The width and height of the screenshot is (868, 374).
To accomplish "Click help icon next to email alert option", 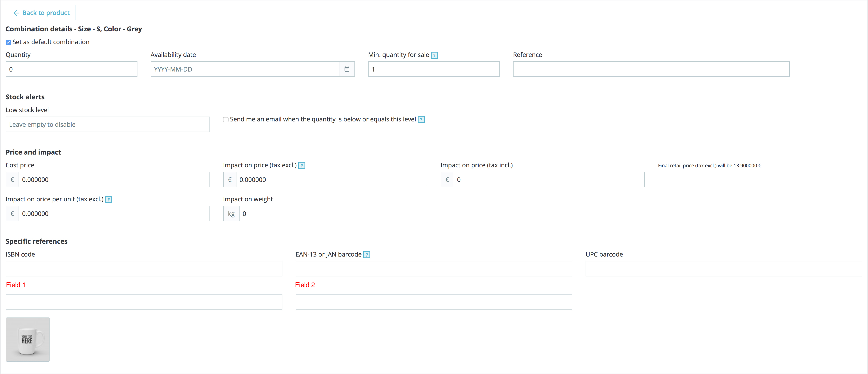I will click(421, 119).
